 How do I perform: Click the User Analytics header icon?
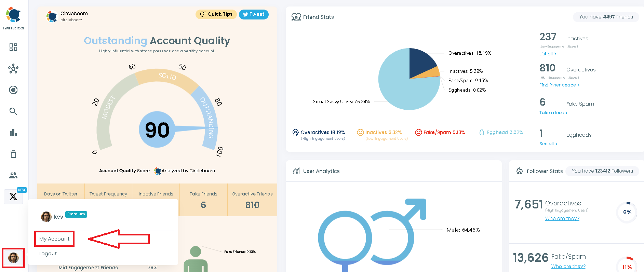pyautogui.click(x=296, y=171)
